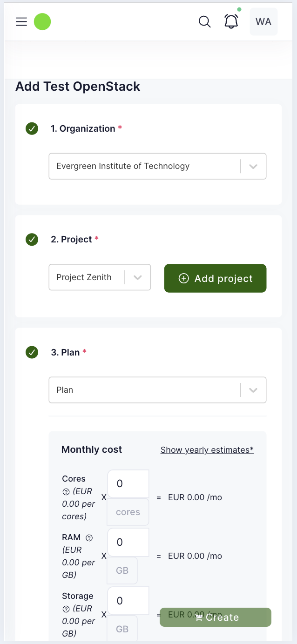Click the RAM help question icon
Viewport: 297px width, 644px height.
[89, 537]
